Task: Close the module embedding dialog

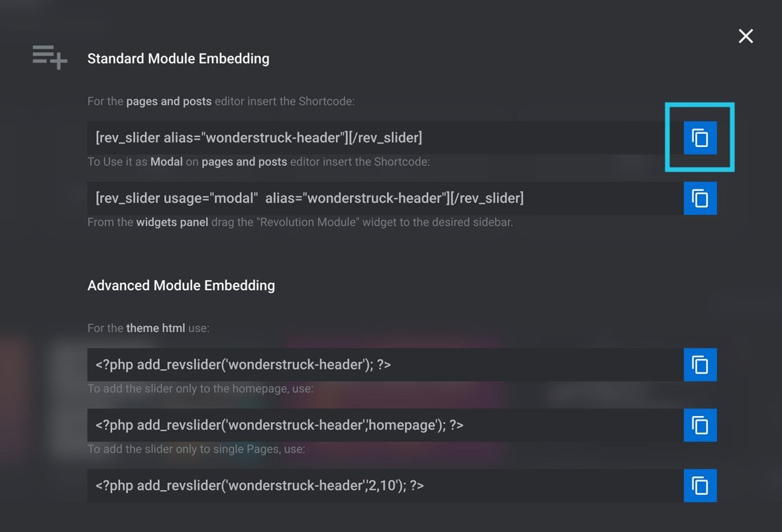Action: [746, 36]
